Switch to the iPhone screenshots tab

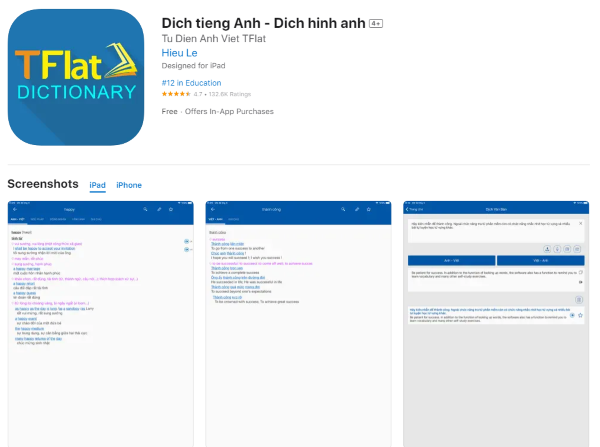pos(129,185)
